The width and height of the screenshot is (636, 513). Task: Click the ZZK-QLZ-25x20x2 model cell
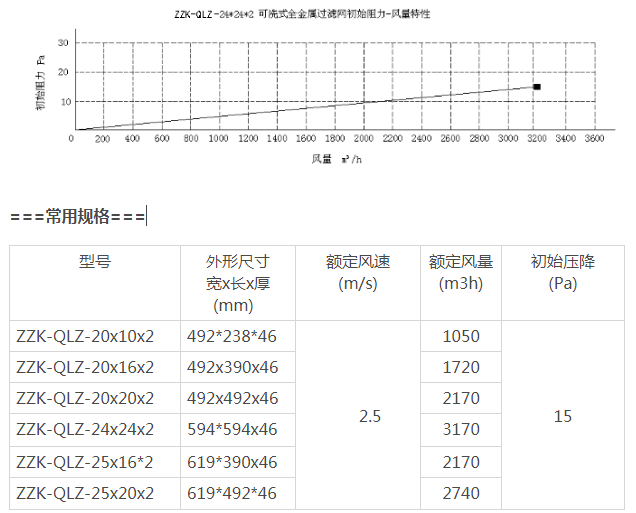85,492
